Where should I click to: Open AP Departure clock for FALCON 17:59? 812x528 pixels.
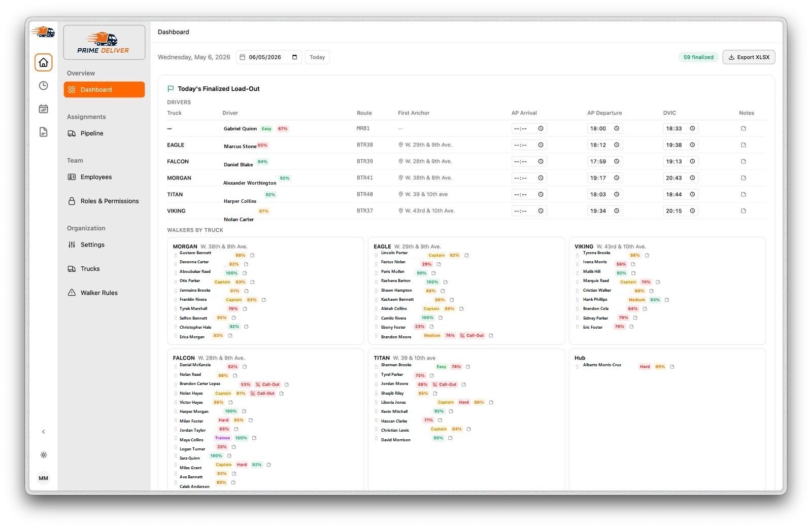click(x=617, y=162)
